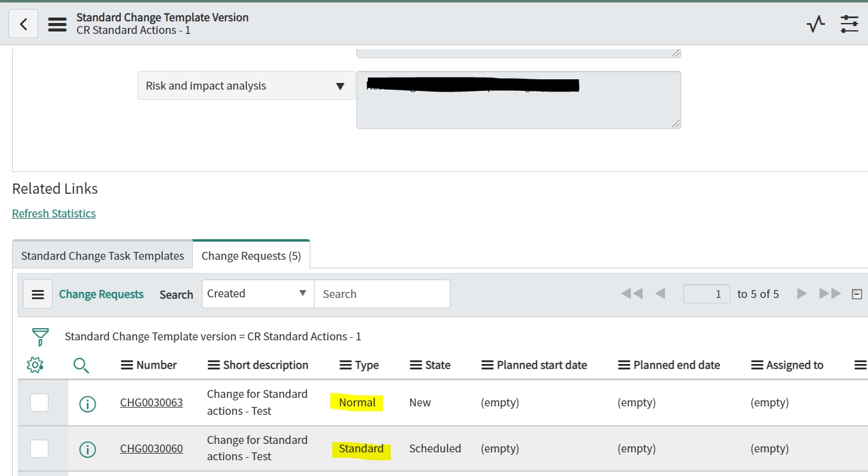
Task: Click the personalize list gear icon
Action: coord(35,365)
